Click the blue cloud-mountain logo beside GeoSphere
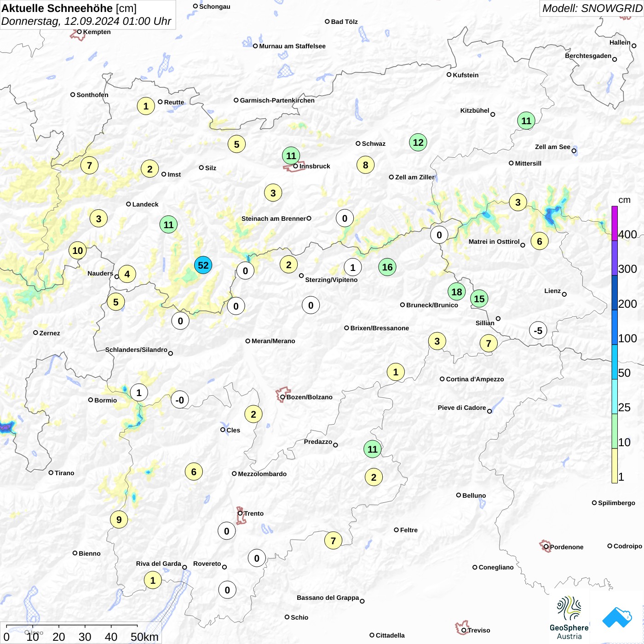 [x=617, y=617]
